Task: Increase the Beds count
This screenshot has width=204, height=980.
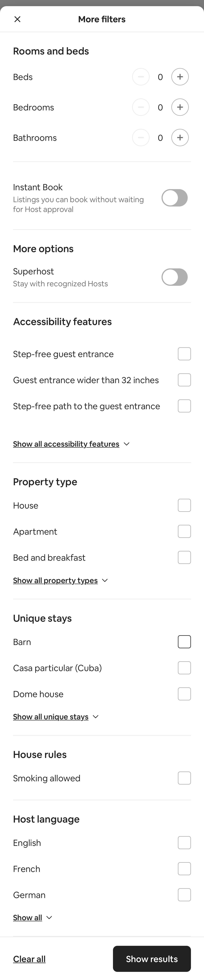Action: [x=180, y=77]
